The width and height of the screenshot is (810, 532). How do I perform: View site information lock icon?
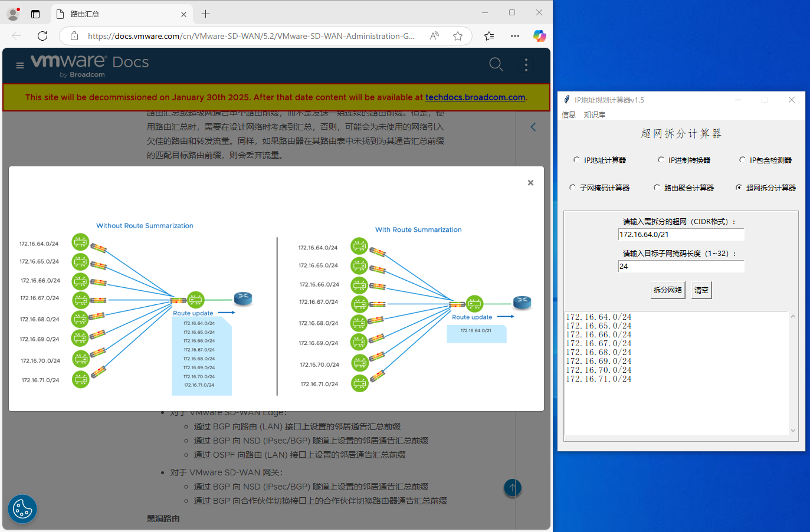pos(74,36)
